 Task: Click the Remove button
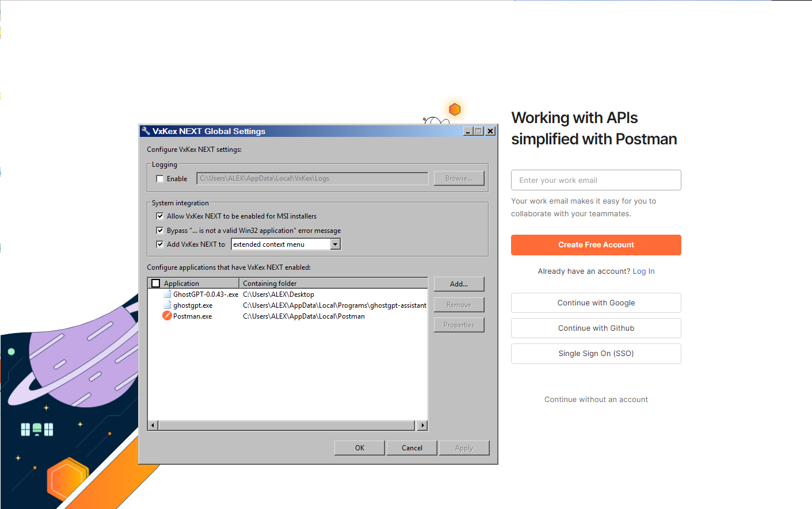pos(459,305)
